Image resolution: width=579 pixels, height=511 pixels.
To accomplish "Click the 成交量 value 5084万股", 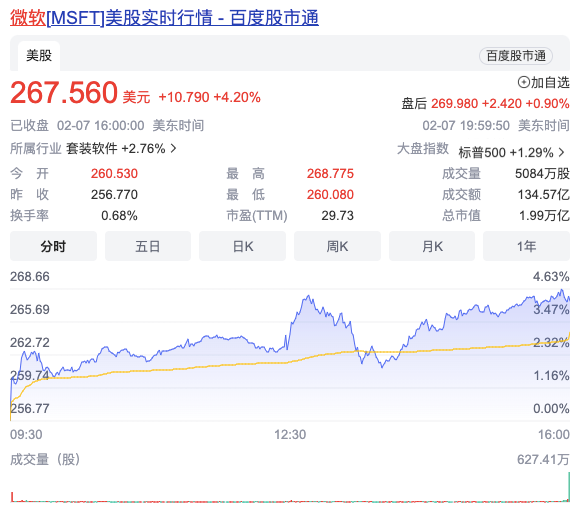I will (542, 174).
